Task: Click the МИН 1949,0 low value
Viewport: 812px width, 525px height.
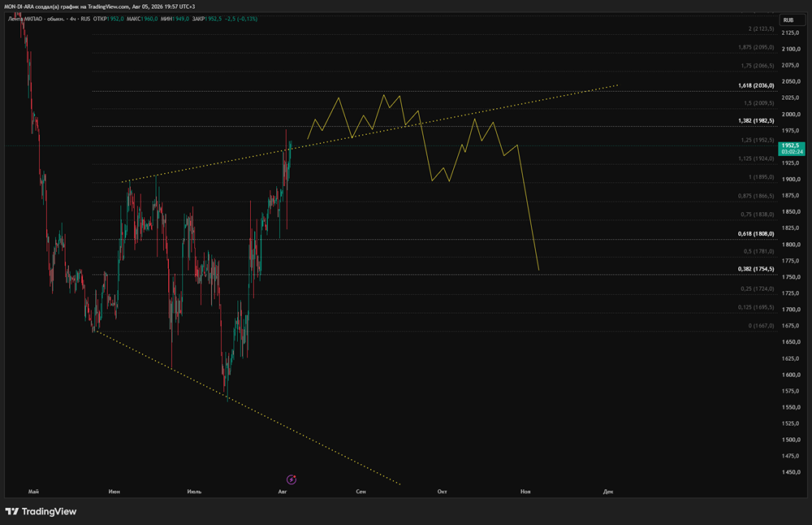Action: (x=175, y=19)
